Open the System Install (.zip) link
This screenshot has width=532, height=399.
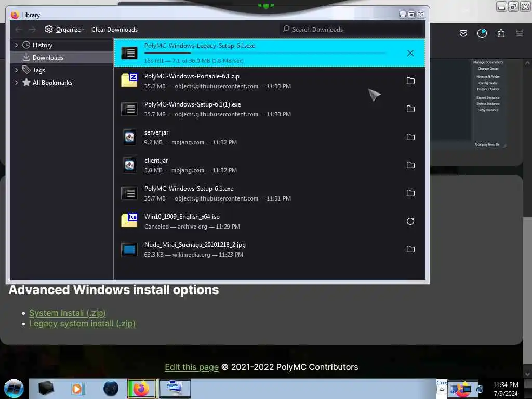coord(67,313)
